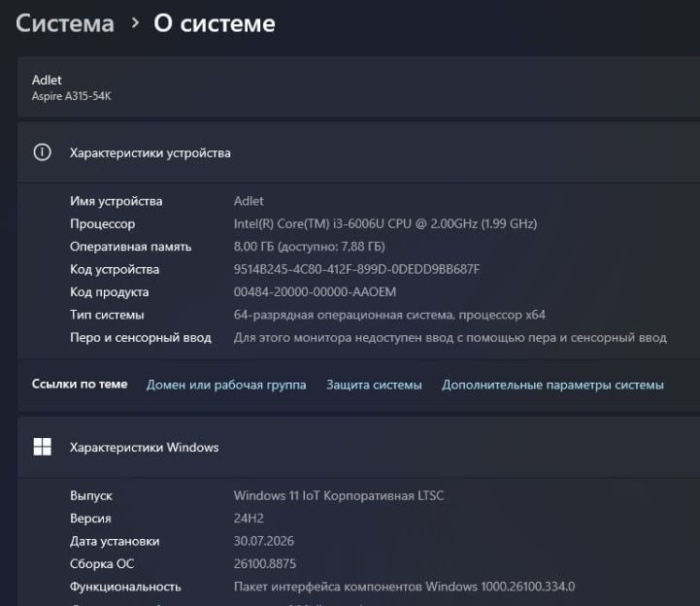Select the 8,00 ГБ memory value
The height and width of the screenshot is (606, 700).
click(x=310, y=247)
